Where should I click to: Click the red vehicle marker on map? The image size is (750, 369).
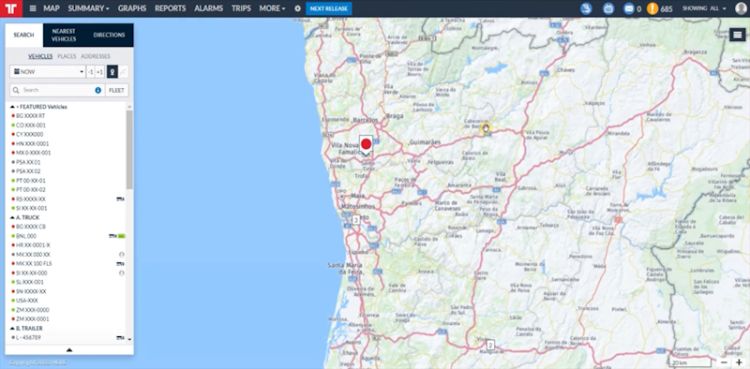click(x=366, y=144)
